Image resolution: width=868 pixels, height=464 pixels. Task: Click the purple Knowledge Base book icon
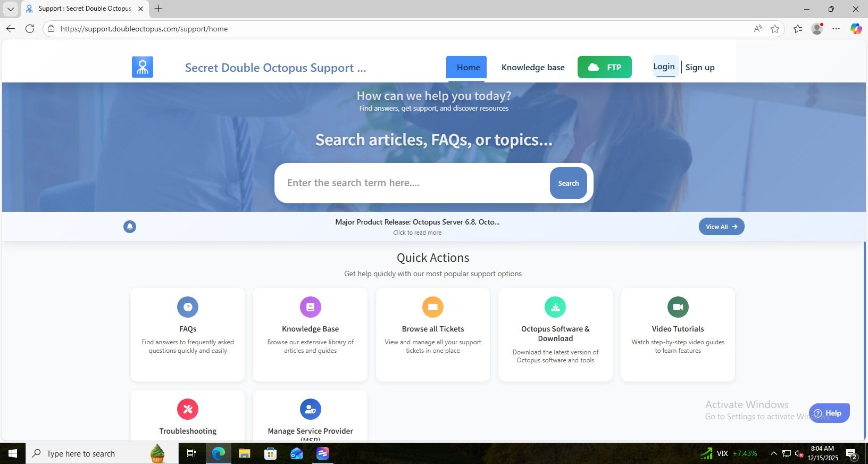tap(311, 307)
